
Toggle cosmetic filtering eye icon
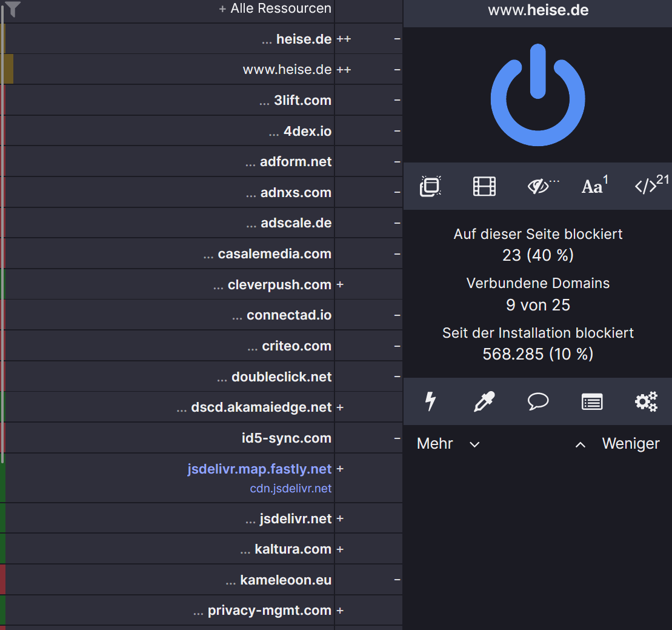[542, 186]
